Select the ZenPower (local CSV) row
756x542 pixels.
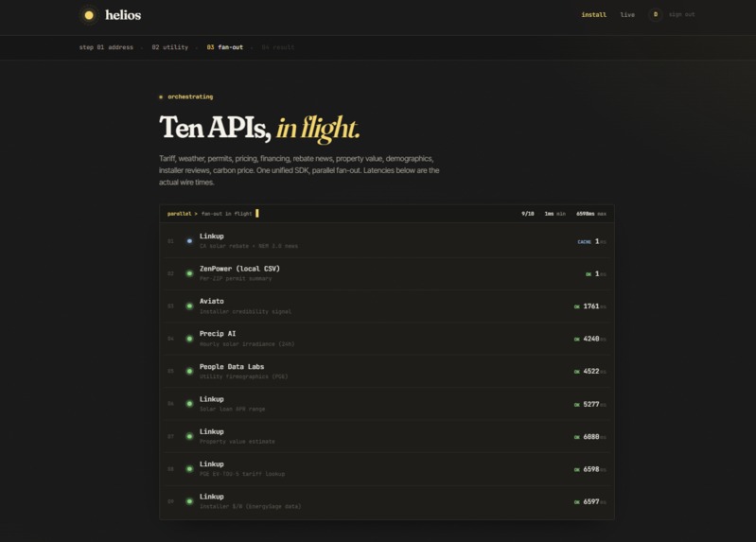pos(387,273)
